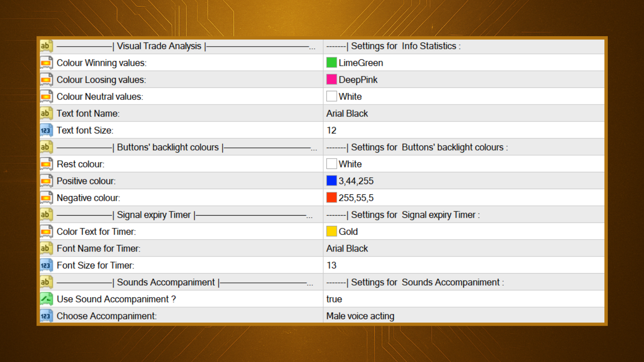
Task: Click the DeepPink colour swatch
Action: (x=331, y=80)
